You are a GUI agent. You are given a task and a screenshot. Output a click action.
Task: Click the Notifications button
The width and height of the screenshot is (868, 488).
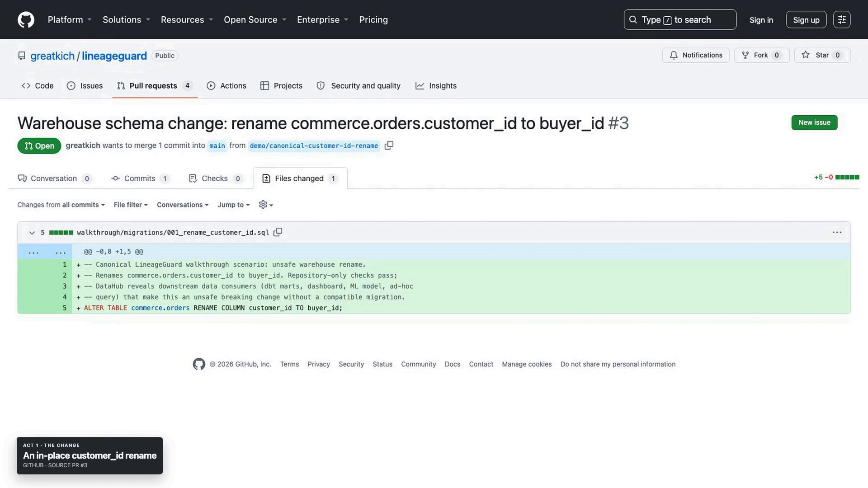coord(696,55)
